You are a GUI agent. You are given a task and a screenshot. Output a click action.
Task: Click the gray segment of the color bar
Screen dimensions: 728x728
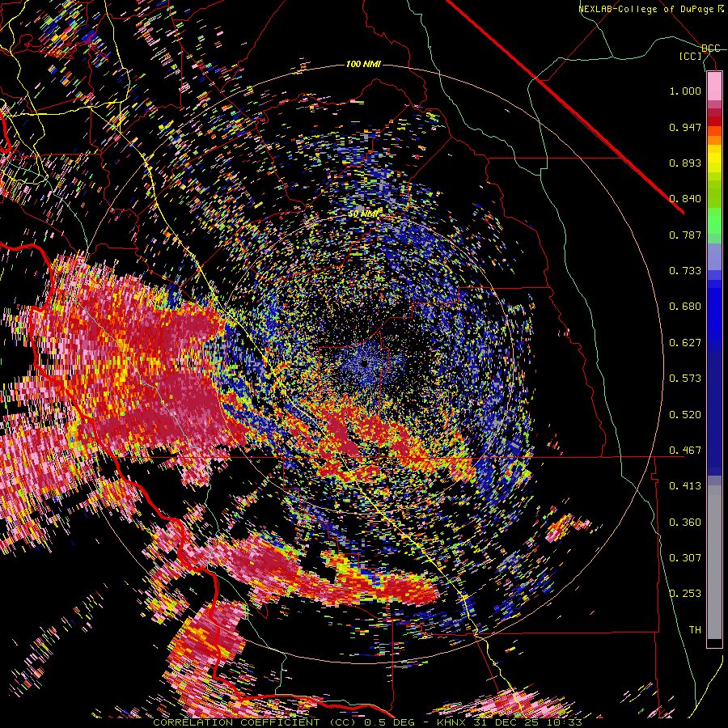point(714,562)
